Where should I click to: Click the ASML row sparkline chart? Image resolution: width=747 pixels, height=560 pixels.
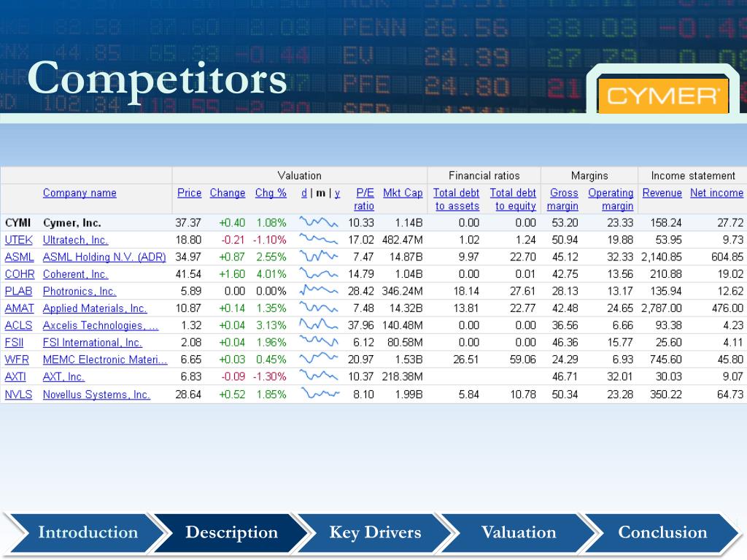[319, 256]
